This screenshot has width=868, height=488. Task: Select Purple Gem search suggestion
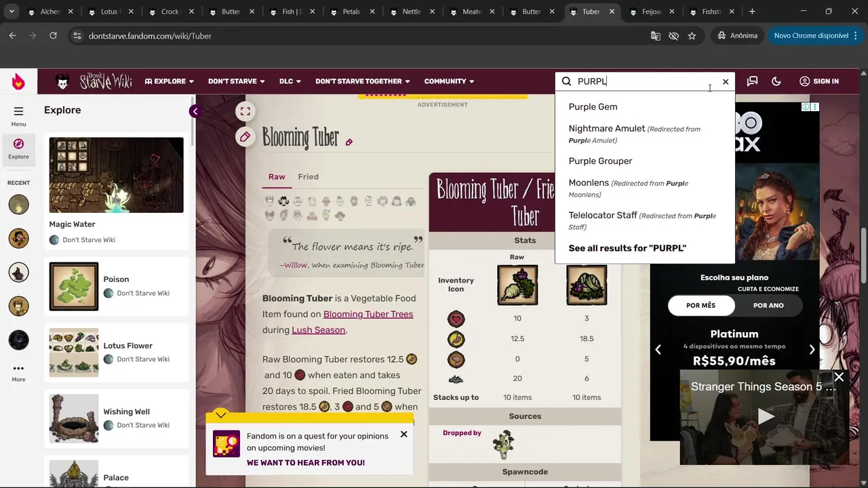593,106
